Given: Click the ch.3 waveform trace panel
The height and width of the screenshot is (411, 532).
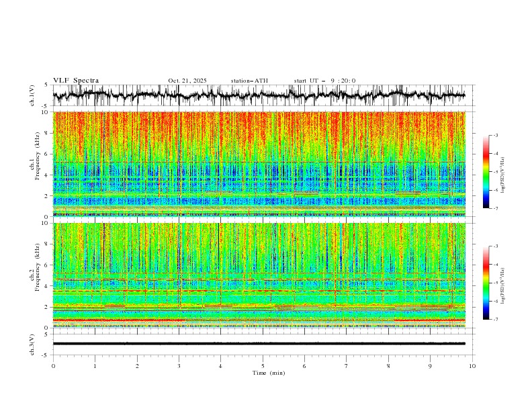Looking at the screenshot, I should click(x=263, y=345).
